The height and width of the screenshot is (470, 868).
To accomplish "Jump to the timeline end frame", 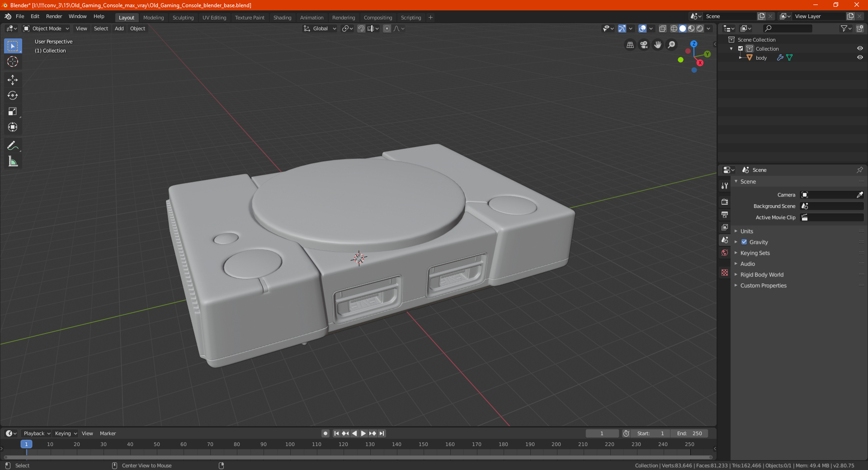I will tap(382, 433).
